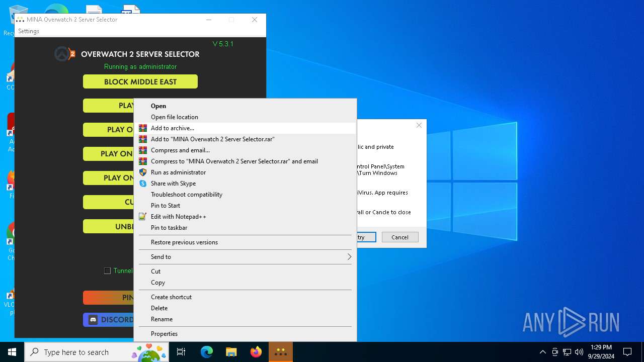Select Pin to taskbar
The width and height of the screenshot is (644, 362).
pos(245,228)
